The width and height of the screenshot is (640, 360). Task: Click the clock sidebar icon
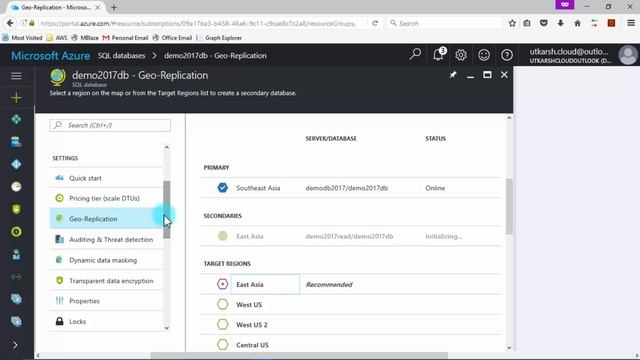(x=16, y=187)
